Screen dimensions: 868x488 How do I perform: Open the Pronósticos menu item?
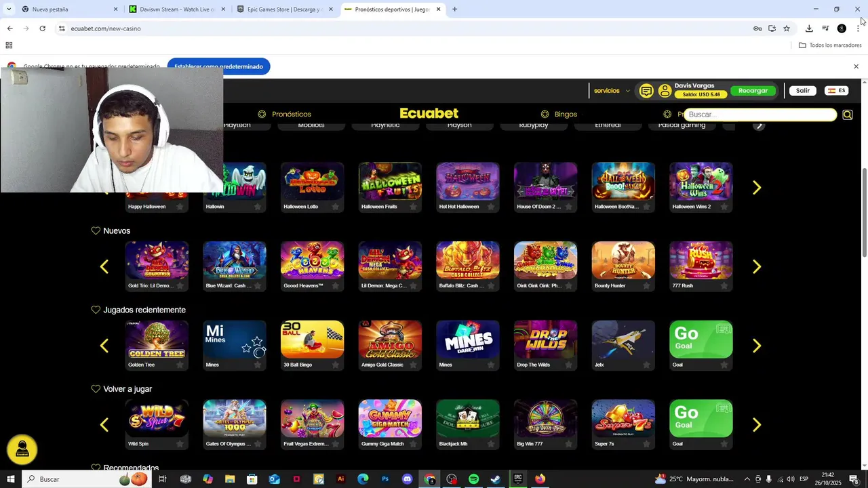(x=284, y=115)
